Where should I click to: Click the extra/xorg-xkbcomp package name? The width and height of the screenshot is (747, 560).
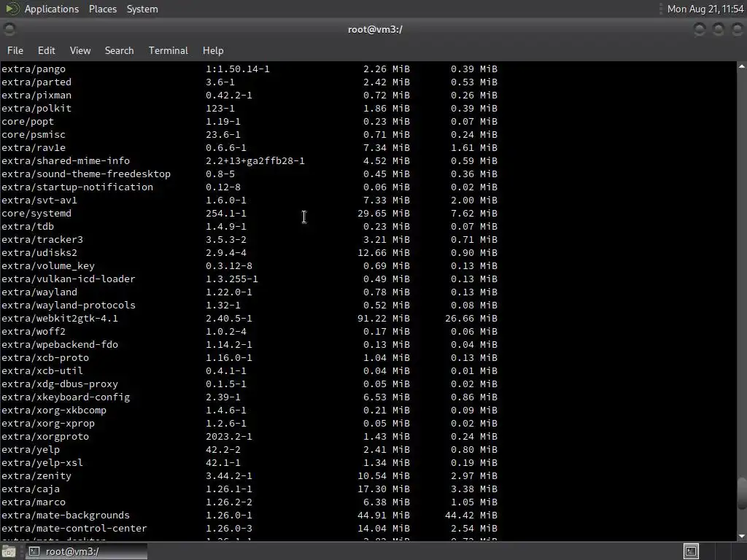tap(54, 411)
